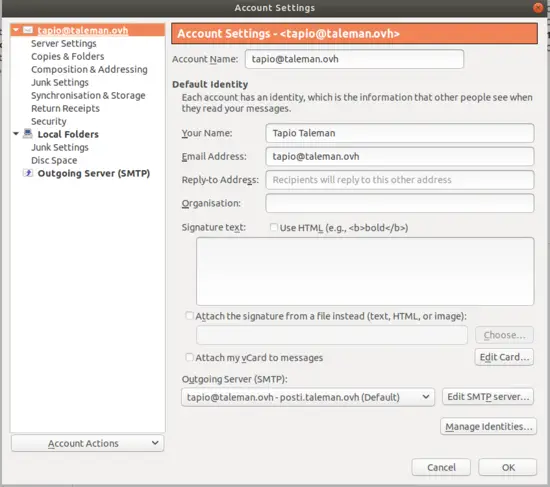
Task: Click the Local Folders computer icon
Action: point(28,134)
